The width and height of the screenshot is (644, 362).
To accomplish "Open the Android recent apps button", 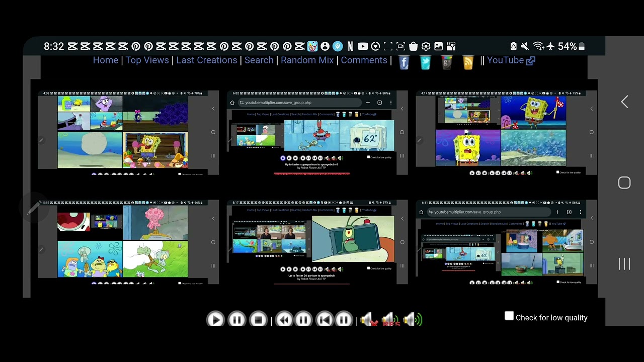I will [624, 264].
